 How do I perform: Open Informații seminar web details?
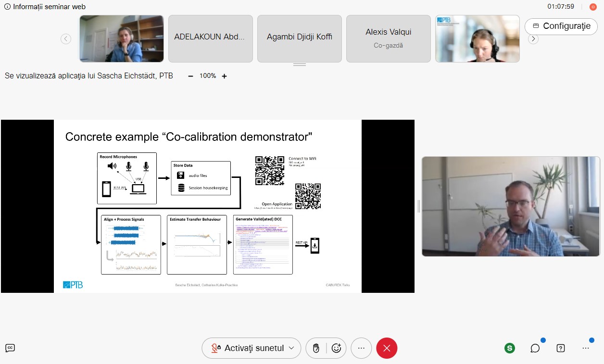click(x=45, y=7)
